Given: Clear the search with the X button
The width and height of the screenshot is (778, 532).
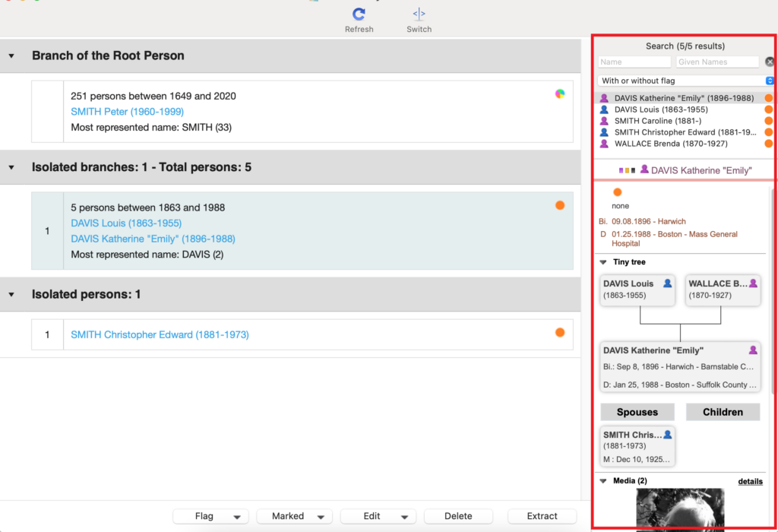Looking at the screenshot, I should click(x=770, y=62).
